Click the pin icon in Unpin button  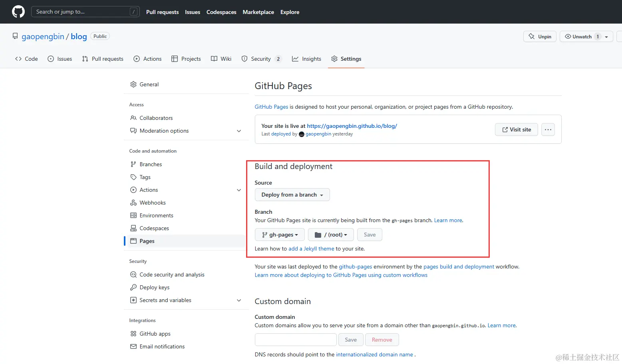point(531,36)
